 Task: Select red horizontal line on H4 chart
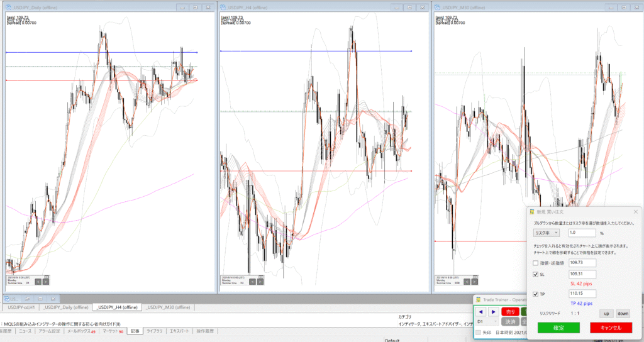[316, 171]
